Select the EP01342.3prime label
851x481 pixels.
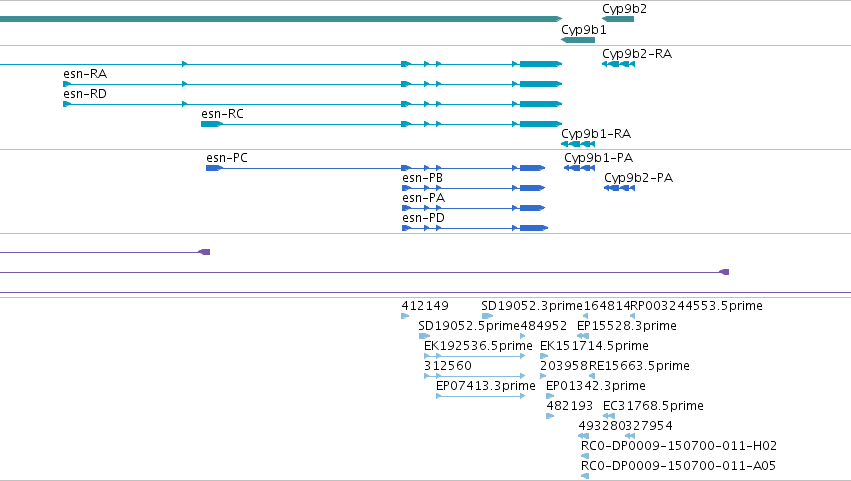(x=596, y=386)
